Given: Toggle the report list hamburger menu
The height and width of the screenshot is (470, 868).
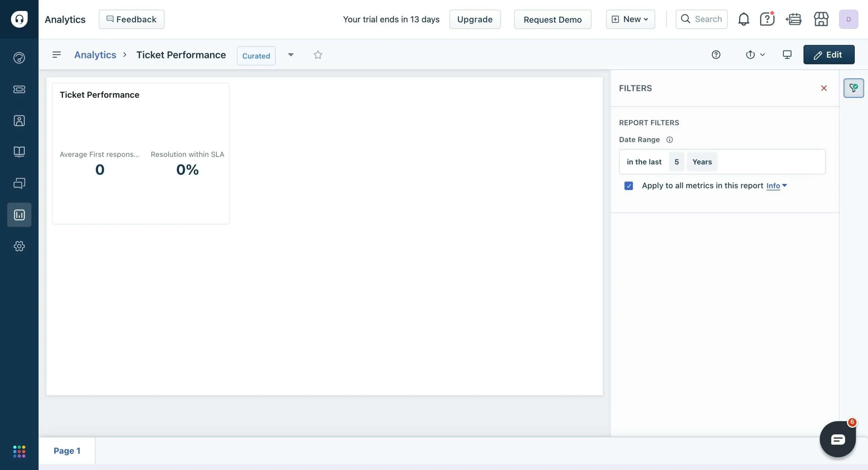Looking at the screenshot, I should pos(57,55).
